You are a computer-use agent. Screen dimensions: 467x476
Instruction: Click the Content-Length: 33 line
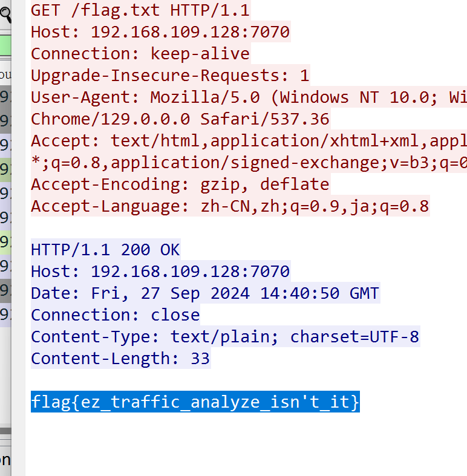pos(120,358)
